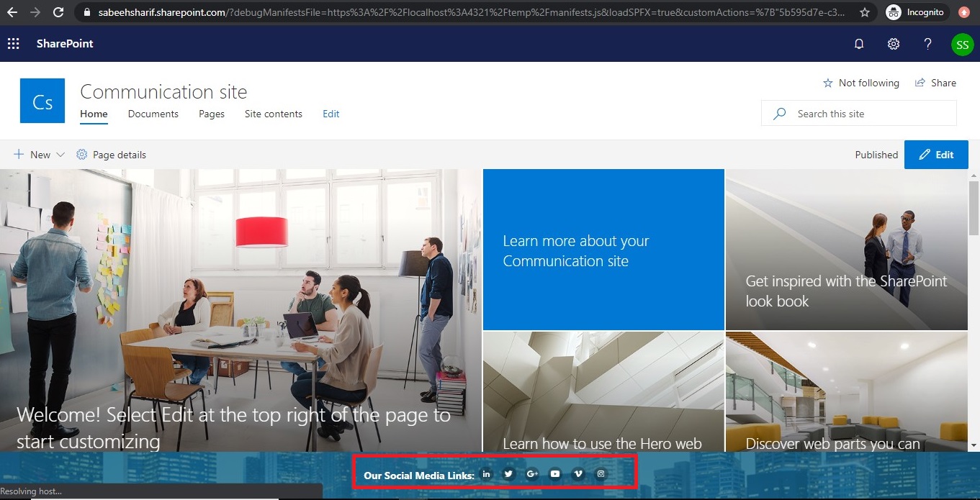Open the YouTube social media link
The height and width of the screenshot is (500, 980).
pos(554,473)
